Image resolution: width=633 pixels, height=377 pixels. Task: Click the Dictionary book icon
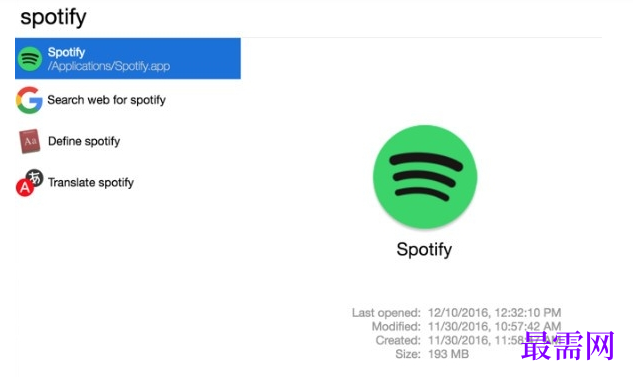pos(29,141)
